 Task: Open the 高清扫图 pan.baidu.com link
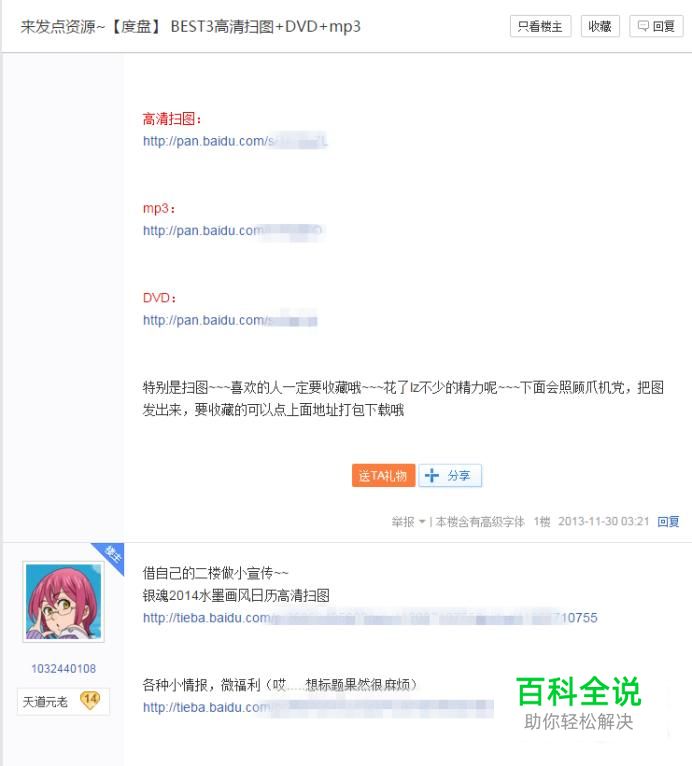point(235,141)
